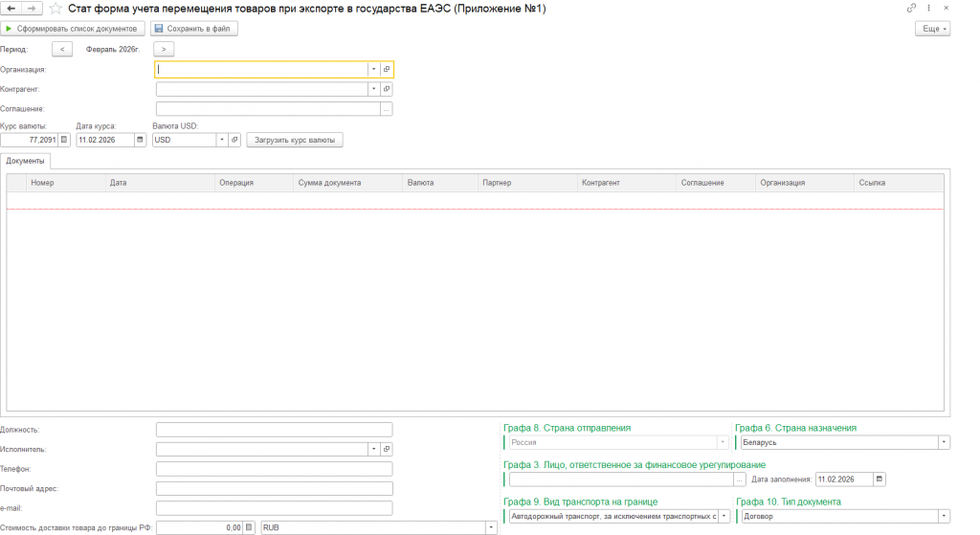Image resolution: width=980 pixels, height=535 pixels.
Task: Open Исполнитель record with the open icon
Action: pos(387,449)
